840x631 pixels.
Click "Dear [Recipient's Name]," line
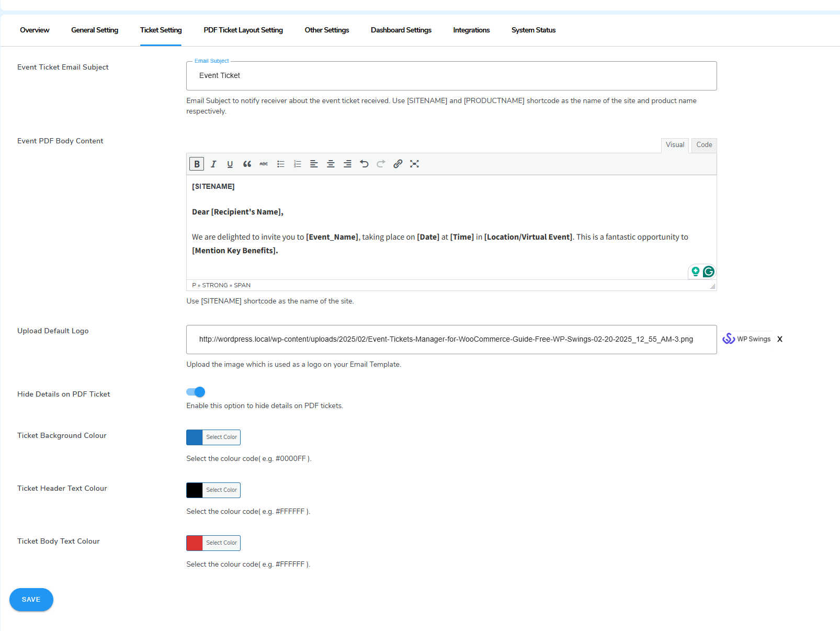[x=237, y=212]
